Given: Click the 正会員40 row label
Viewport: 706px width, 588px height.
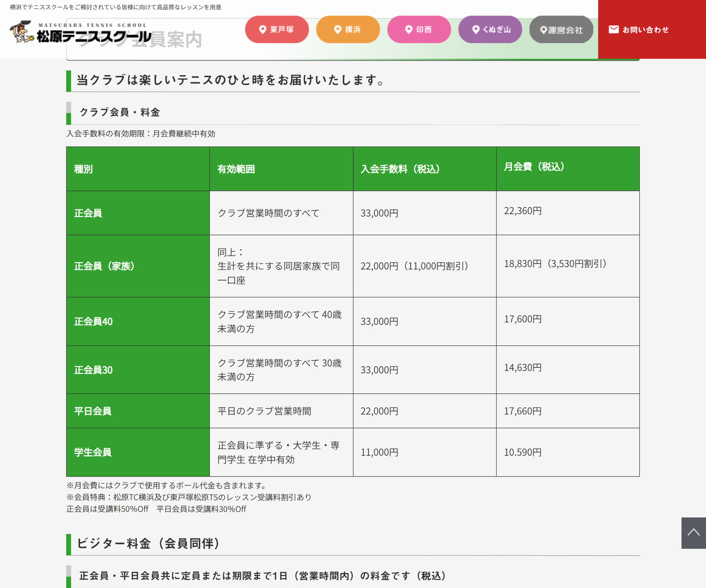Looking at the screenshot, I should 138,321.
